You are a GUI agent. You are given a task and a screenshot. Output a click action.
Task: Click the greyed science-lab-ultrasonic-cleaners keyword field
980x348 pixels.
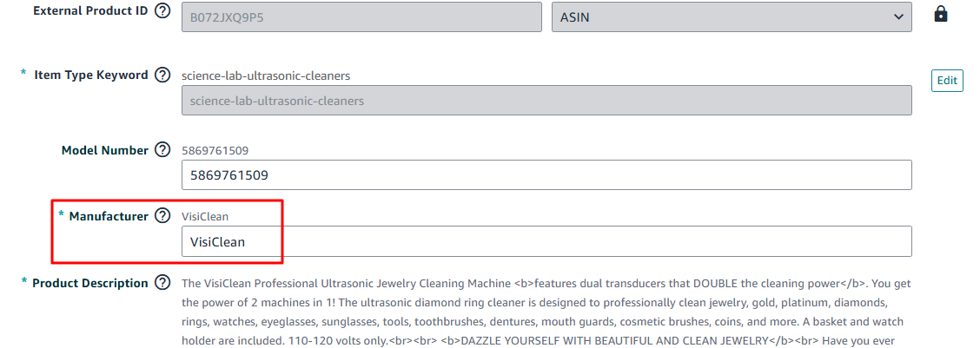pos(546,101)
